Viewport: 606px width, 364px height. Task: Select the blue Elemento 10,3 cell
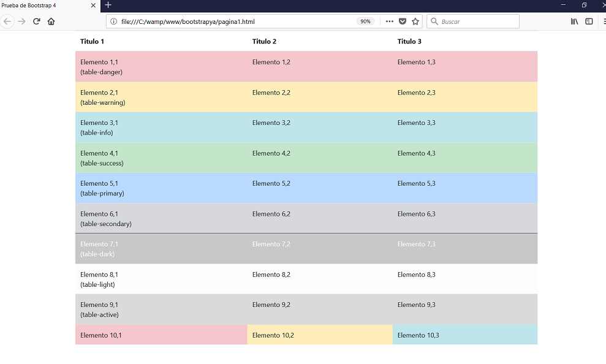(x=465, y=335)
